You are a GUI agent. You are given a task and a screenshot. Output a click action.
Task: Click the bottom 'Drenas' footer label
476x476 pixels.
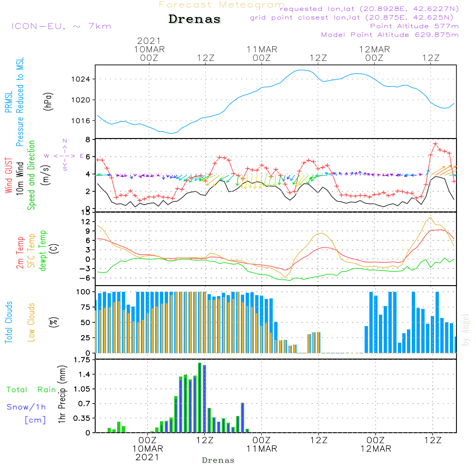(x=218, y=460)
